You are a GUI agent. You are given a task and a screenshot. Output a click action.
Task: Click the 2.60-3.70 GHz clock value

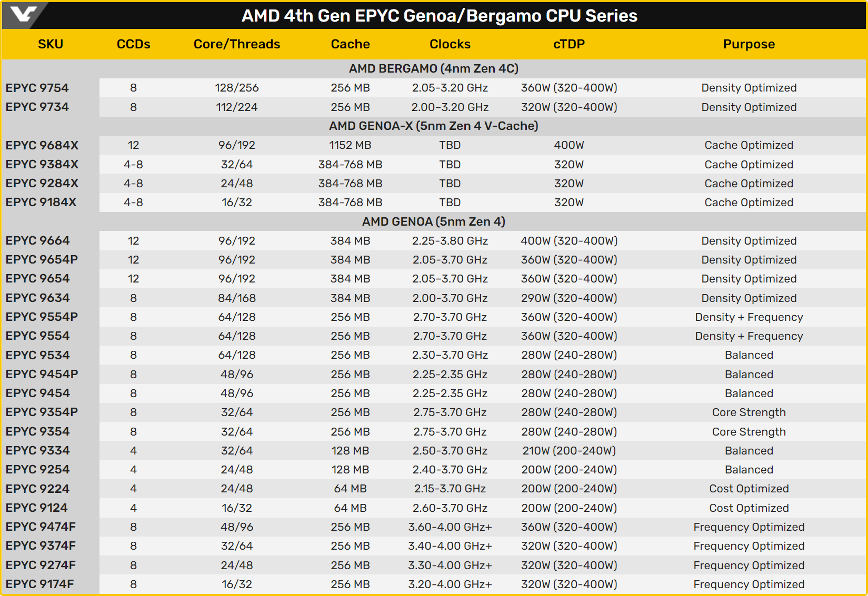coord(450,508)
